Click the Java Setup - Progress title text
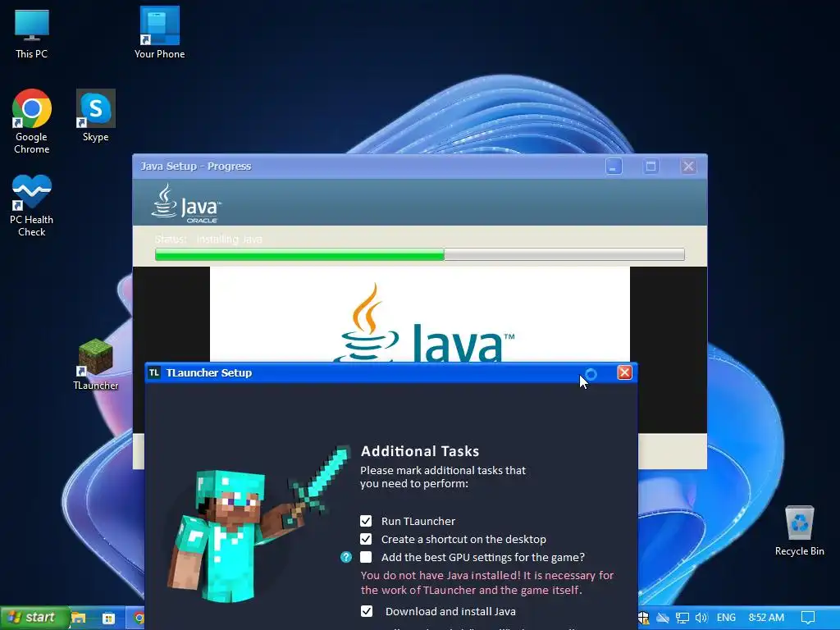This screenshot has height=630, width=840. coord(196,166)
